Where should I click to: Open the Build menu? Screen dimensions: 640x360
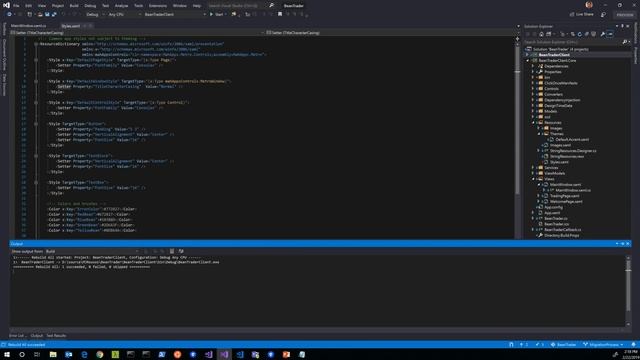click(74, 6)
